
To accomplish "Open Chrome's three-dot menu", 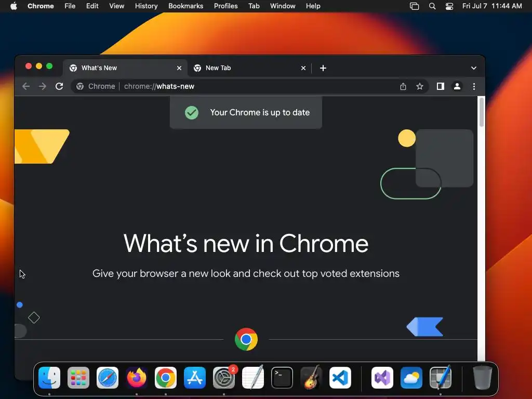I will tap(474, 87).
